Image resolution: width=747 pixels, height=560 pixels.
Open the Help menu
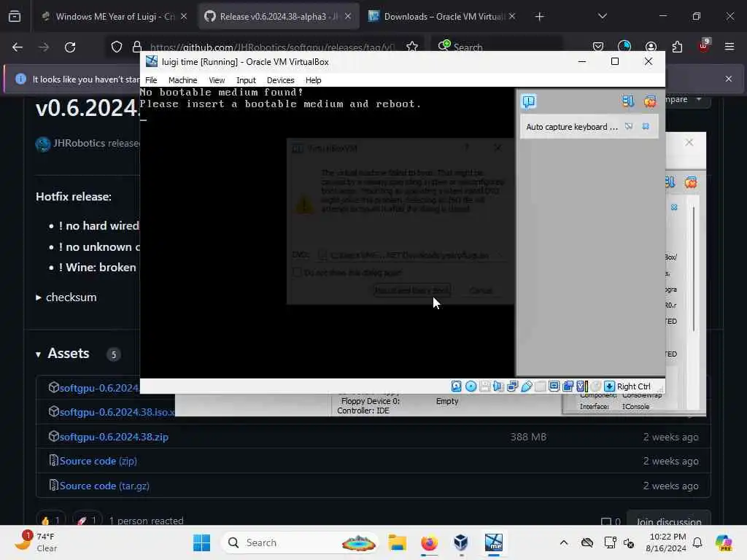tap(314, 80)
